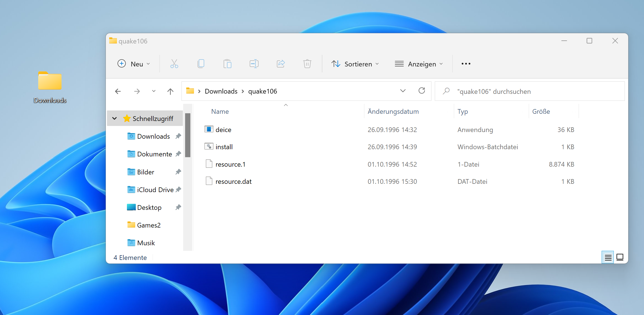644x315 pixels.
Task: Sort by the Typ column header
Action: (463, 112)
